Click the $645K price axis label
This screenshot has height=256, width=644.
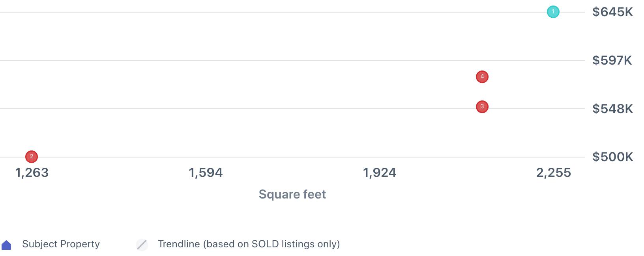612,12
